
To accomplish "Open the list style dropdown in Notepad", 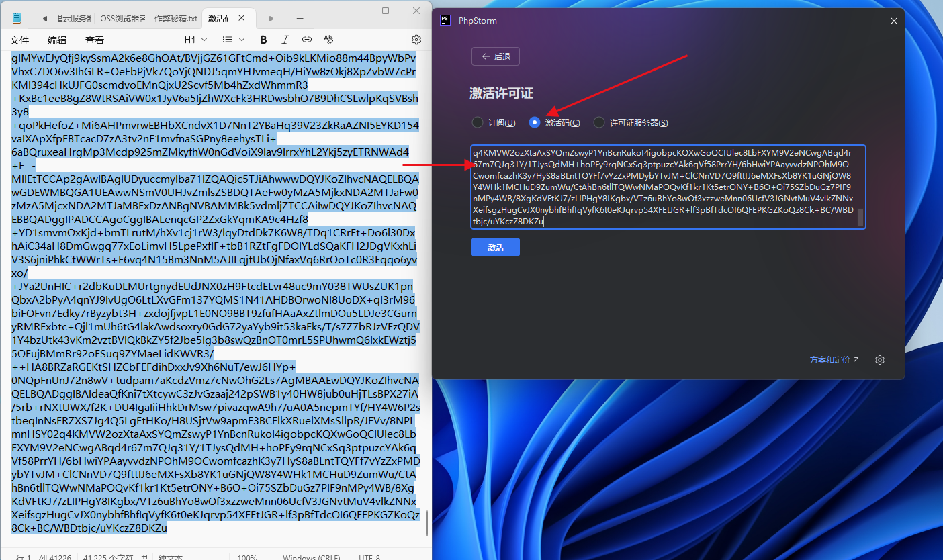I will [x=234, y=40].
